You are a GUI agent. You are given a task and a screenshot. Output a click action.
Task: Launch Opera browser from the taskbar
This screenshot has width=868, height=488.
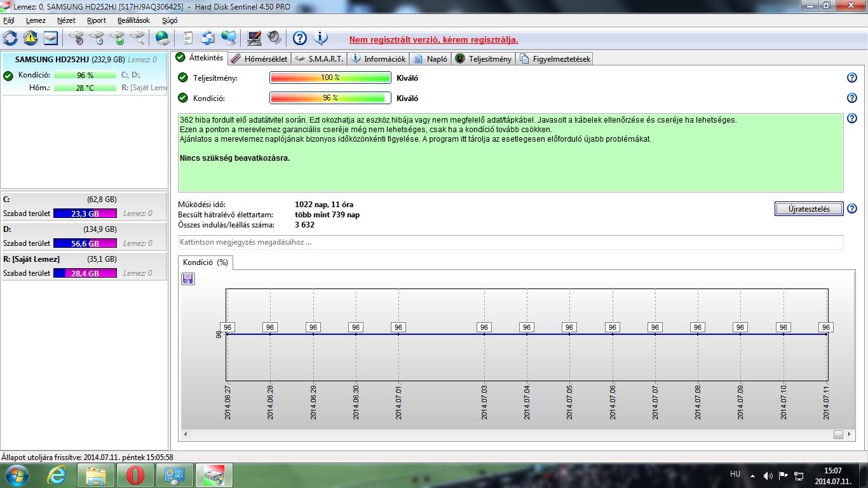(x=135, y=475)
